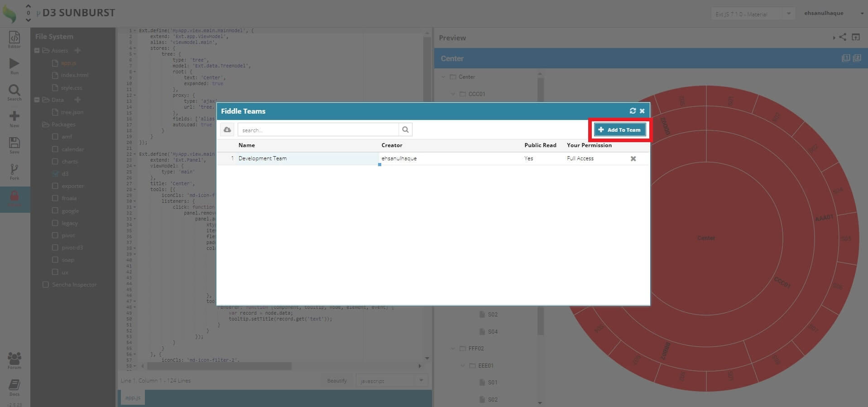This screenshot has height=407, width=868.
Task: Sort by Name column header
Action: click(247, 145)
